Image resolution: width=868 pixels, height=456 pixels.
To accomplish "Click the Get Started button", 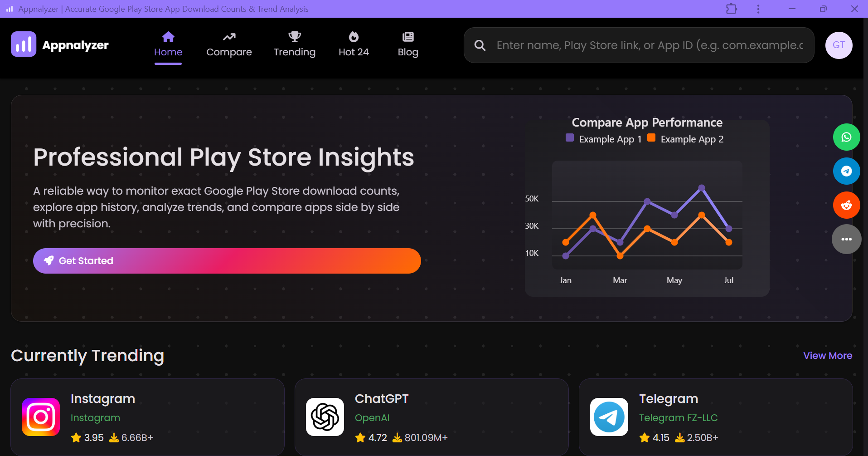I will (x=226, y=260).
